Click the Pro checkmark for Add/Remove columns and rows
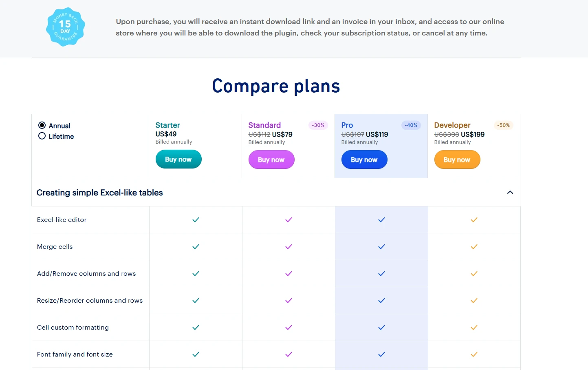Screen dimensions: 588x370 pyautogui.click(x=381, y=274)
